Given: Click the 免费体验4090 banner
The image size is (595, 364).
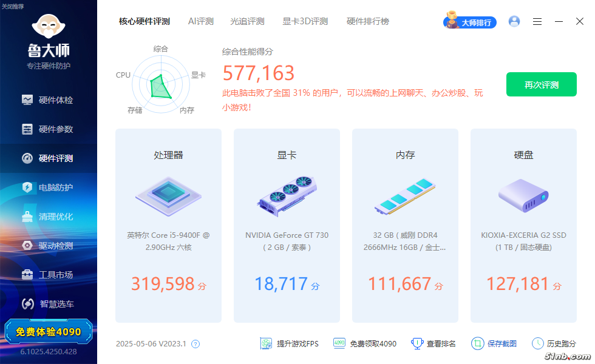Looking at the screenshot, I should [49, 332].
